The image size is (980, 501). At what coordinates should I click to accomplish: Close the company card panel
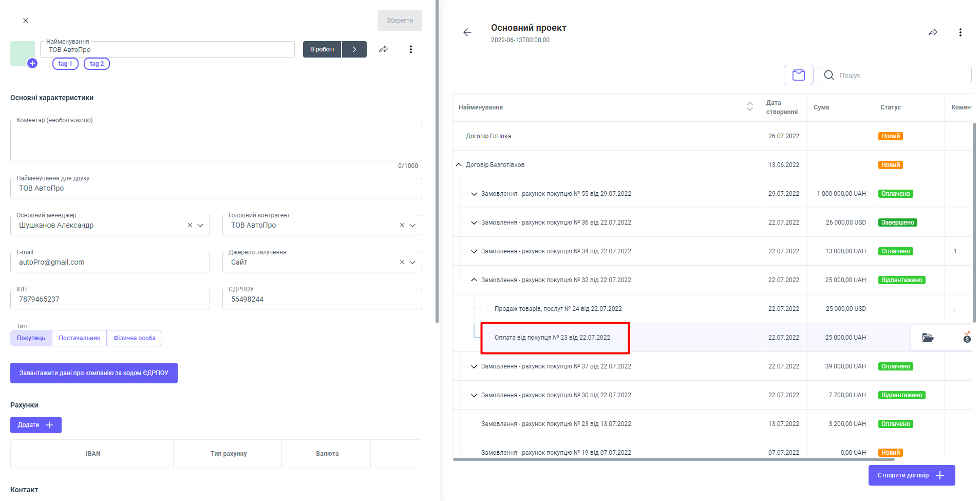click(x=26, y=21)
